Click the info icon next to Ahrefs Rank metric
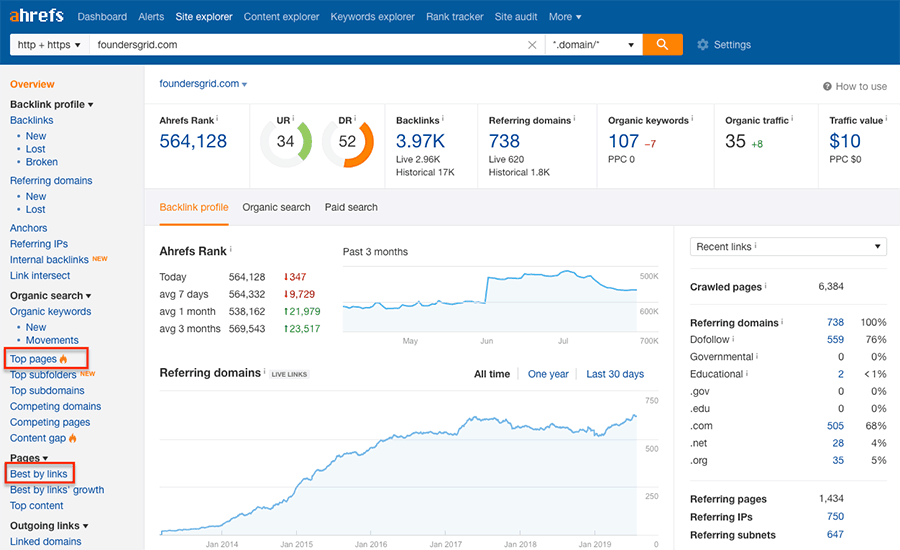 217,118
